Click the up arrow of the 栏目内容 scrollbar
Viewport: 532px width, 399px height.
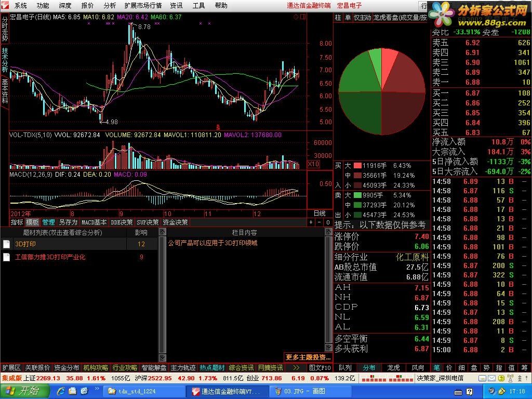click(328, 232)
